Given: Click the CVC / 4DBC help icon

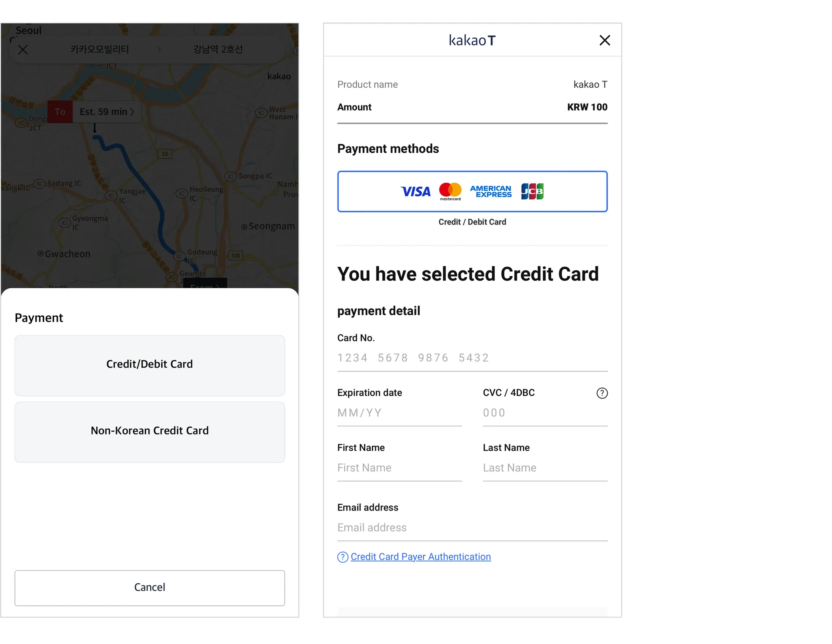Looking at the screenshot, I should (602, 393).
